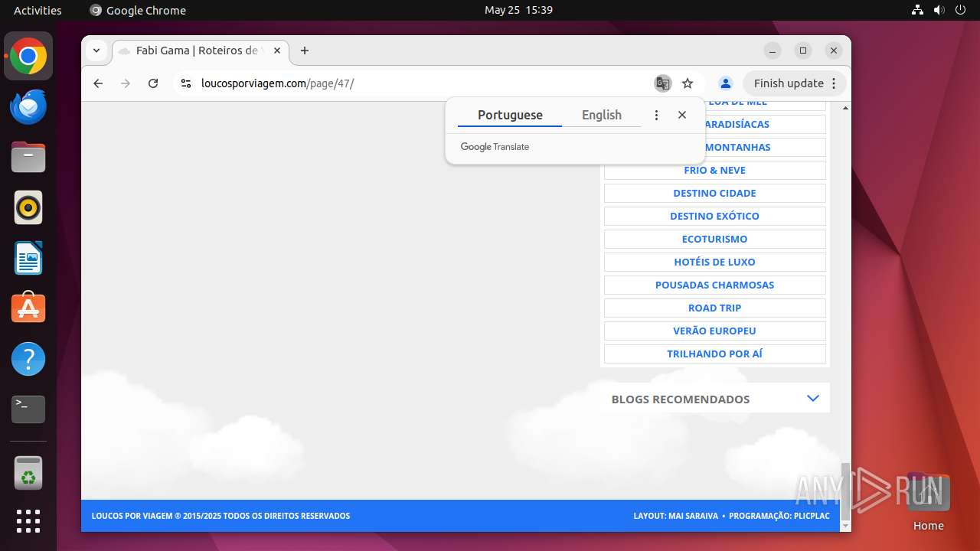Open the DESTINO EXÓTICO category
Screen dimensions: 980x551
(715, 216)
